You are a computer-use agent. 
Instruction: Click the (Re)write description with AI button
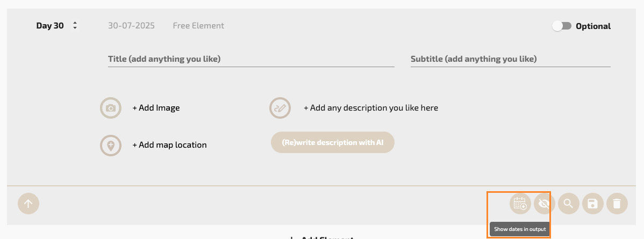pos(333,142)
